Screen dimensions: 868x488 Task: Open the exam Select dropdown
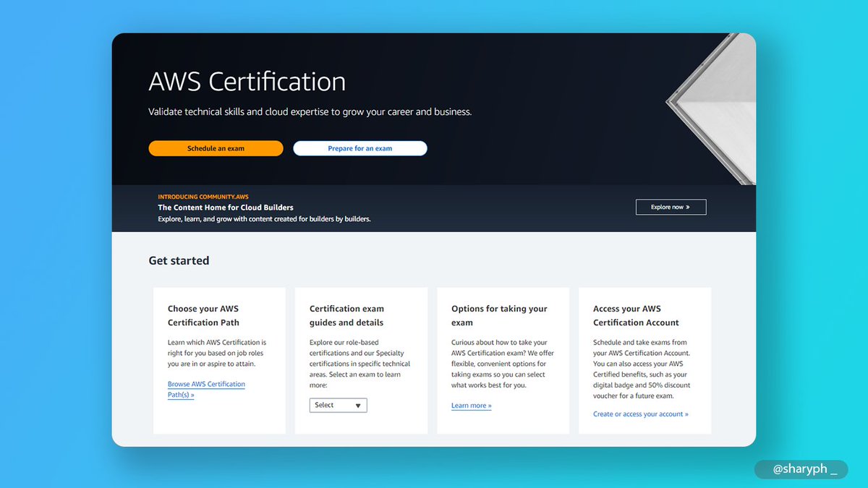pos(338,406)
